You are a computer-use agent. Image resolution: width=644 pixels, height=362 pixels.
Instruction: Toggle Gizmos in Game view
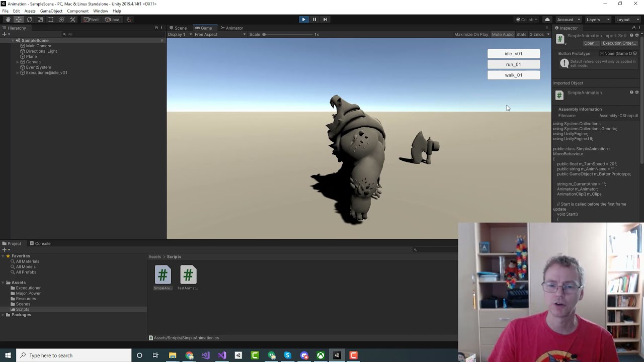[536, 34]
